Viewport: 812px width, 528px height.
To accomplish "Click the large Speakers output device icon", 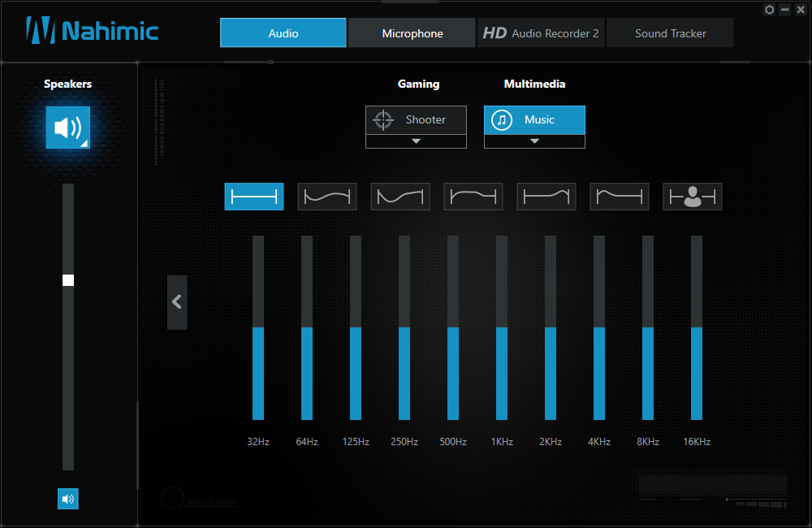I will tap(68, 128).
